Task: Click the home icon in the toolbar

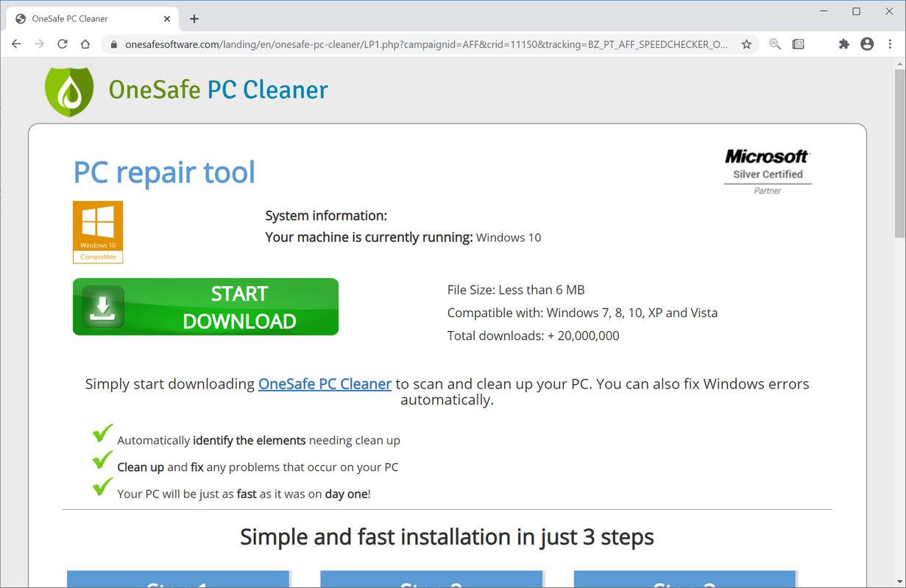Action: [85, 44]
